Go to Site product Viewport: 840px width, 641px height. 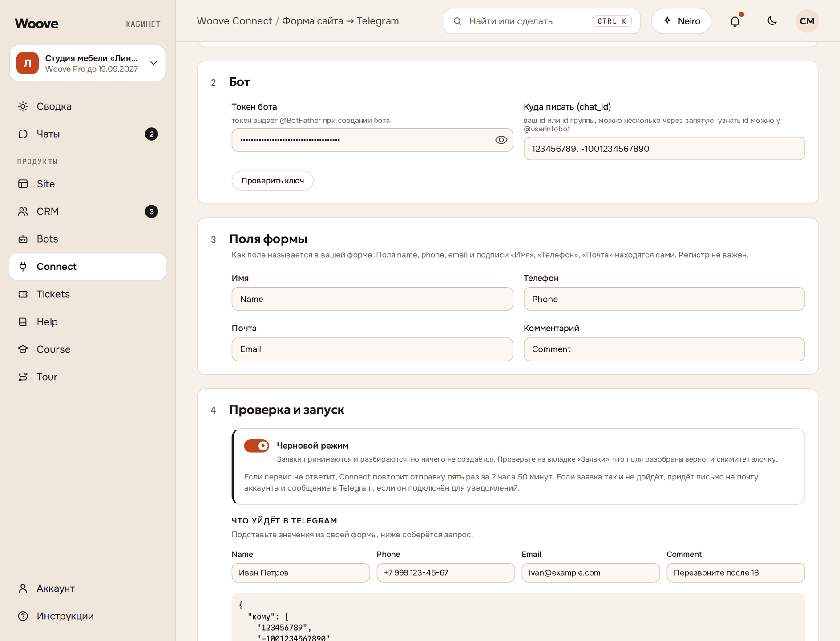pyautogui.click(x=87, y=184)
